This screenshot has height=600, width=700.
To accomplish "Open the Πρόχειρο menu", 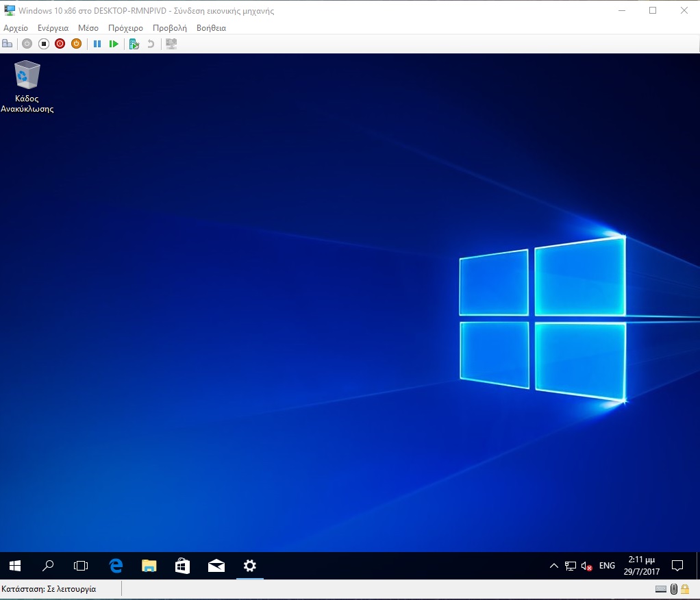I will click(125, 27).
